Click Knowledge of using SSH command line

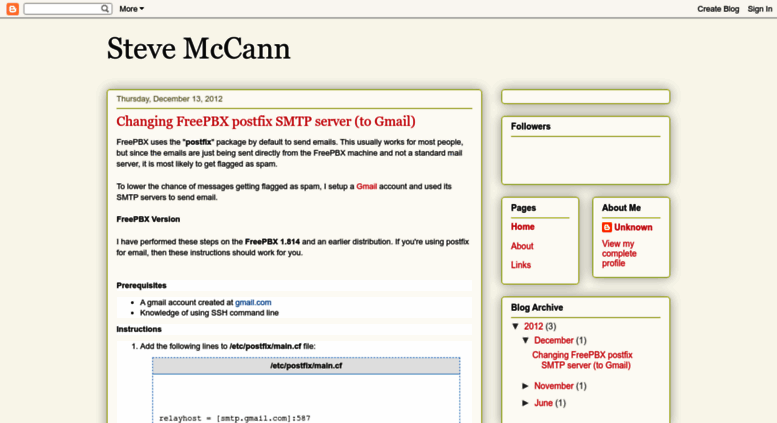tap(209, 313)
